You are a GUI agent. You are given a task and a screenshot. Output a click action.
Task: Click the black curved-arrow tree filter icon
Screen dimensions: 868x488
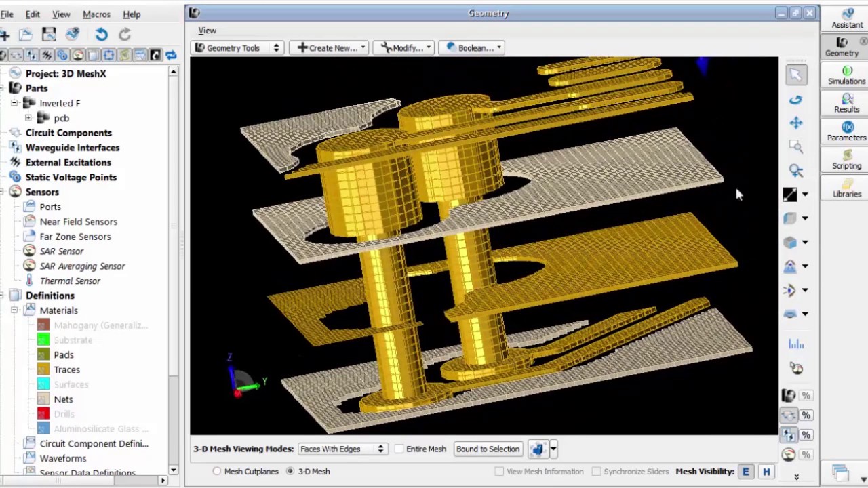point(155,55)
